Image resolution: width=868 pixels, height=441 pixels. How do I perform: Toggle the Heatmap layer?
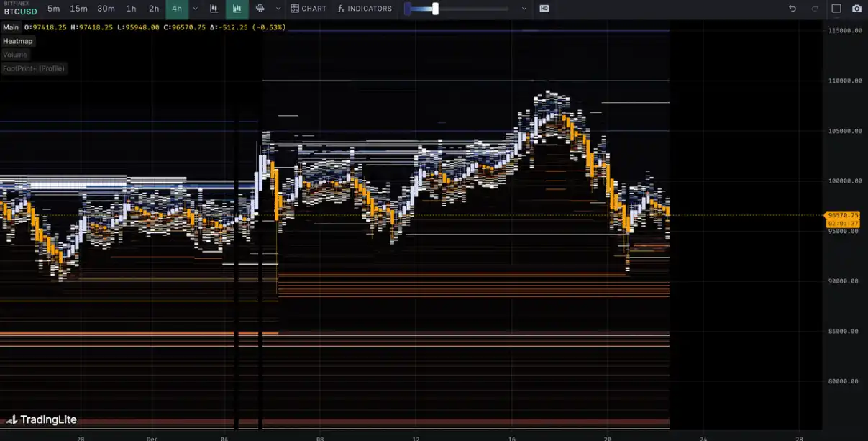[x=17, y=41]
